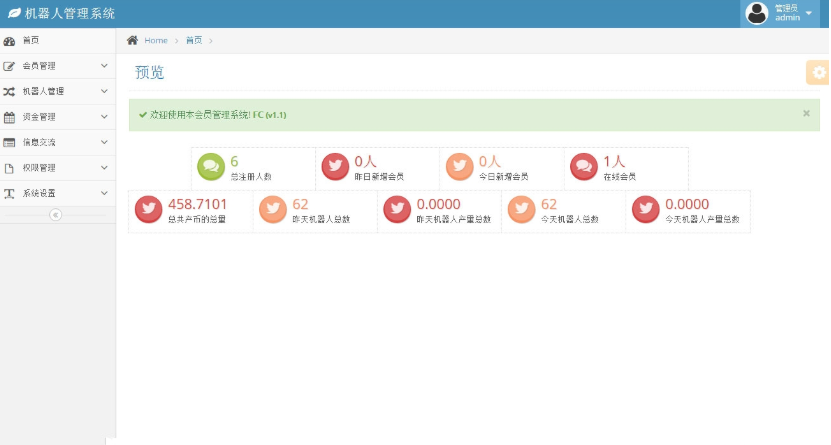Click the red chat icon for 在线会员

click(584, 166)
